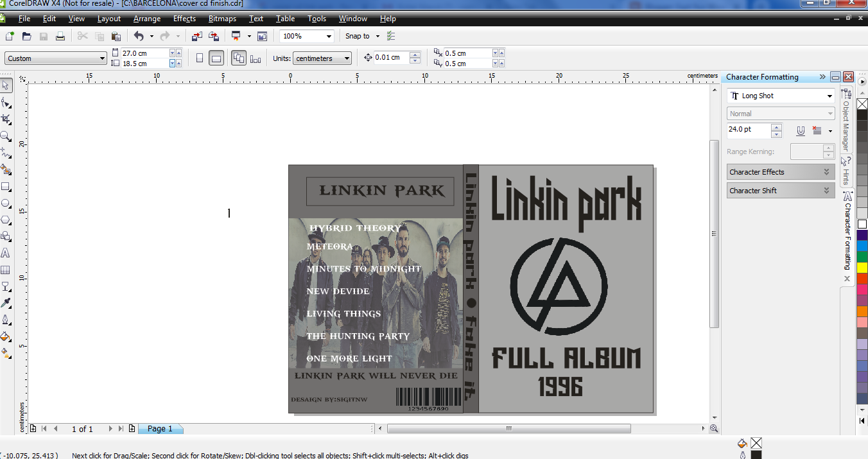Select the Rectangle tool
The width and height of the screenshot is (868, 459).
click(x=6, y=186)
